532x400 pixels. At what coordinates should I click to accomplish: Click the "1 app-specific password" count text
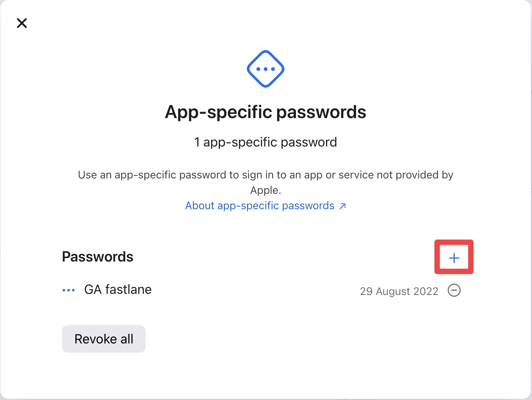click(x=265, y=142)
